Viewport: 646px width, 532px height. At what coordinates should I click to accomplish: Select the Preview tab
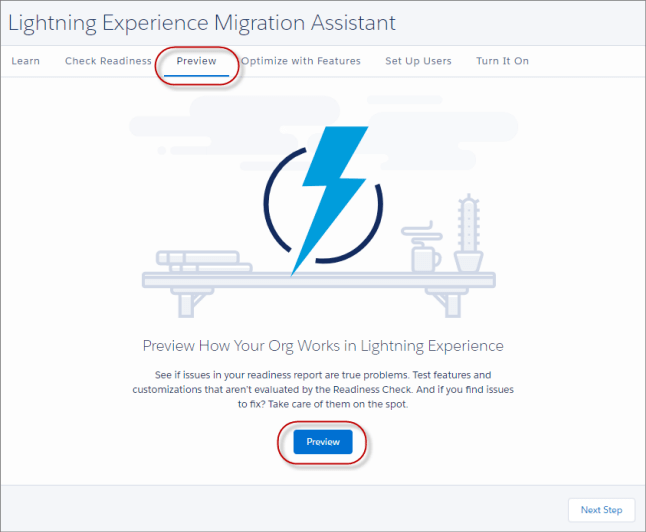point(197,61)
